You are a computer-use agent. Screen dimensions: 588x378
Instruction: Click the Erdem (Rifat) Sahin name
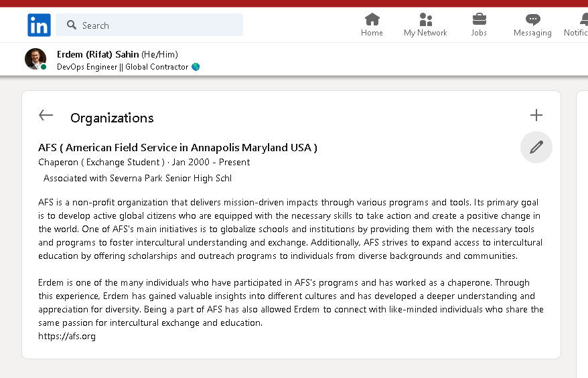pos(98,54)
